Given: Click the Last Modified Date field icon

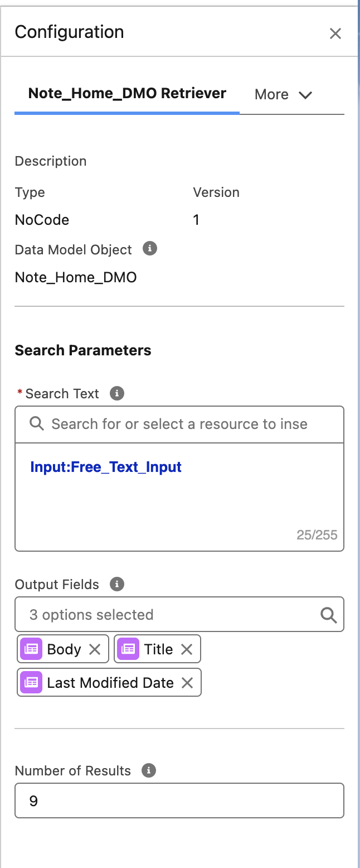Looking at the screenshot, I should [31, 683].
